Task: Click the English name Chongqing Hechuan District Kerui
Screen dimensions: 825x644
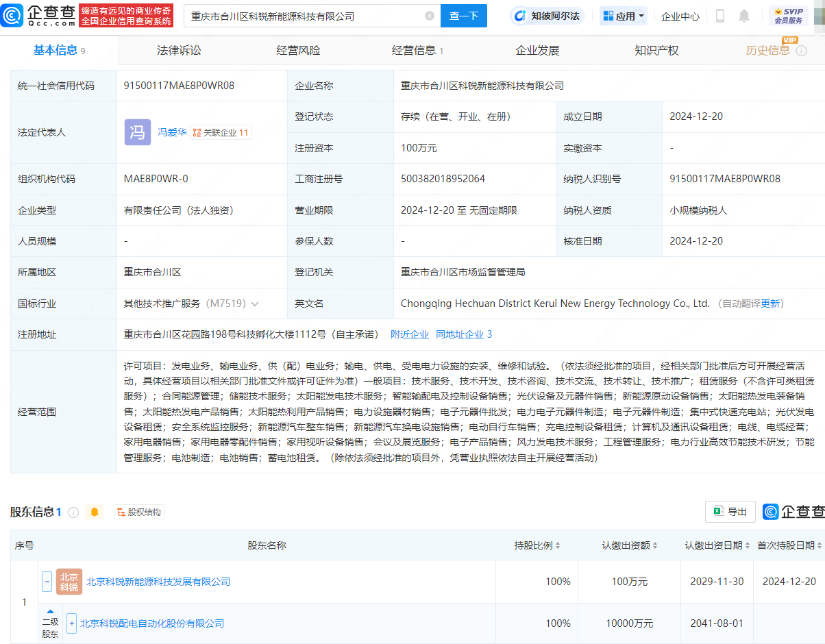Action: pyautogui.click(x=555, y=304)
